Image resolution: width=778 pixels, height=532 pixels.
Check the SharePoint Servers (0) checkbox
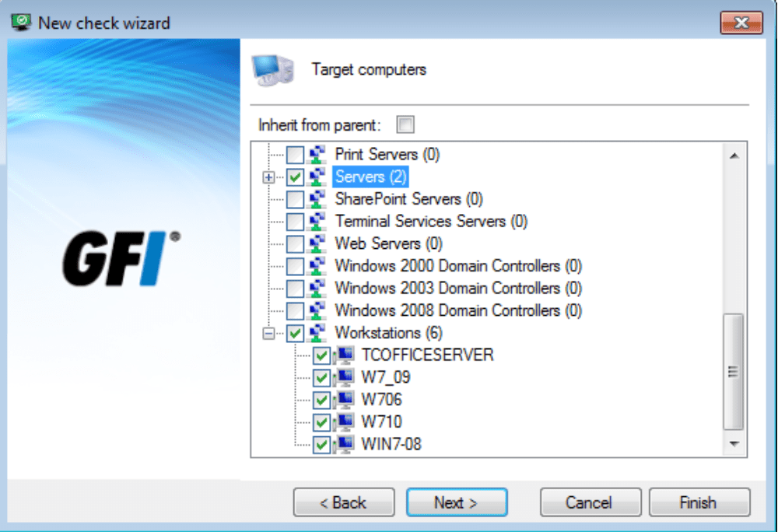[x=295, y=199]
